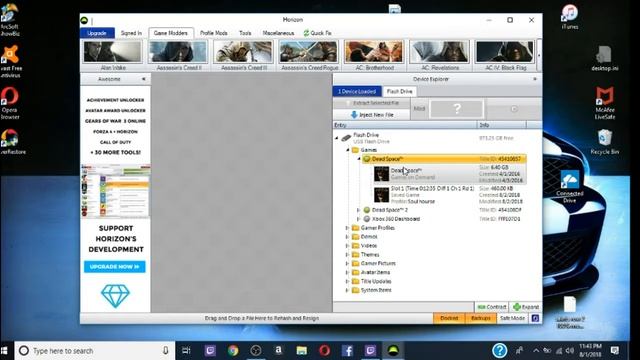
Task: Click the Horizon tools screenshot in ad
Action: (x=116, y=191)
